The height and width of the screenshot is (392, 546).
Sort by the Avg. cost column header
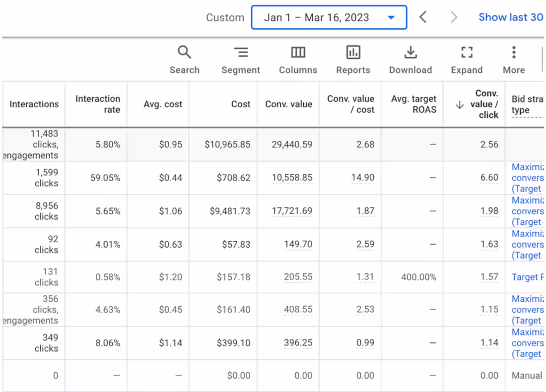[x=163, y=104]
